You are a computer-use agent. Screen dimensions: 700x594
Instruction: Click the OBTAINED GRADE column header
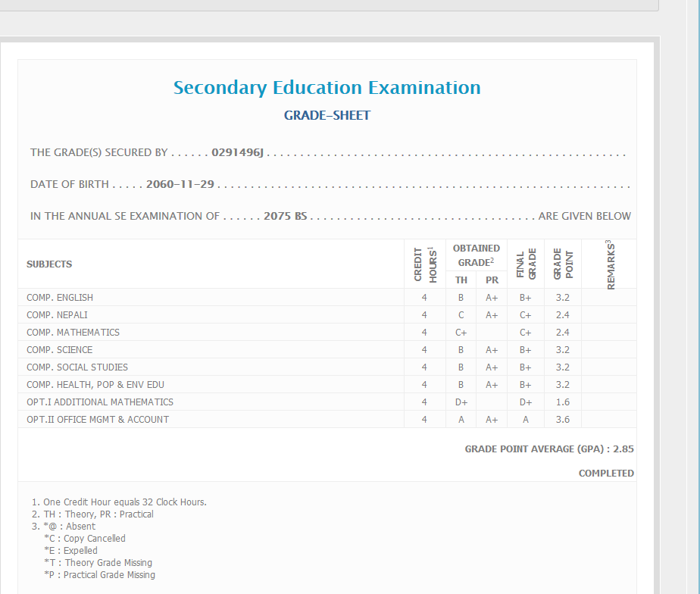[x=476, y=255]
